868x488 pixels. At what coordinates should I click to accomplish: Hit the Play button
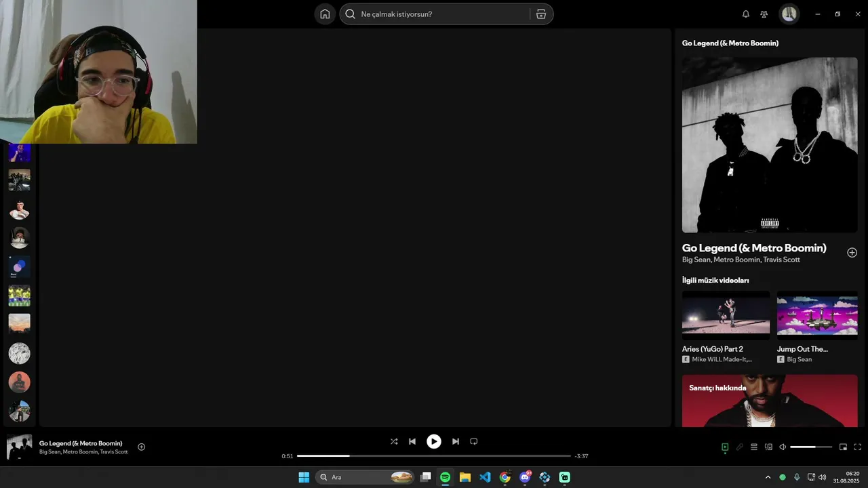tap(433, 441)
